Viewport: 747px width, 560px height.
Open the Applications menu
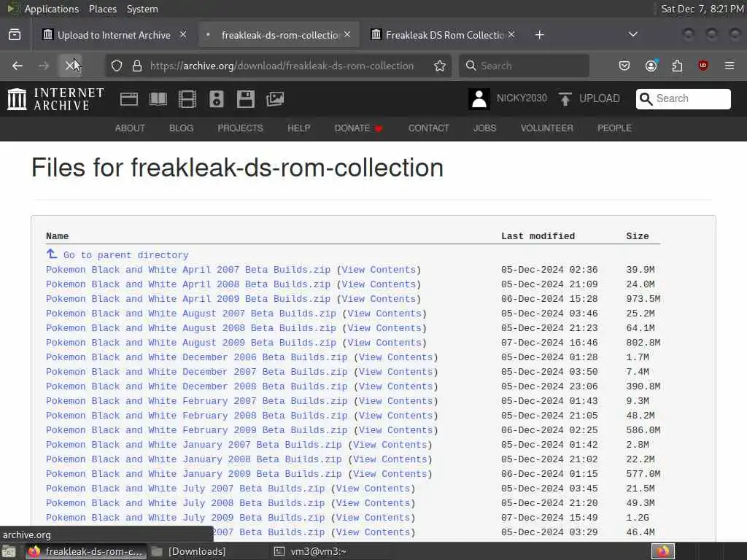(x=52, y=9)
